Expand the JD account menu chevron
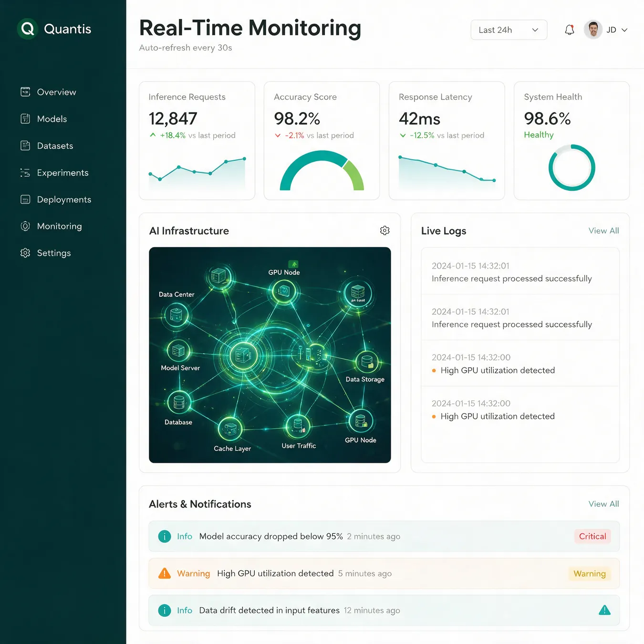The image size is (644, 644). pyautogui.click(x=624, y=30)
